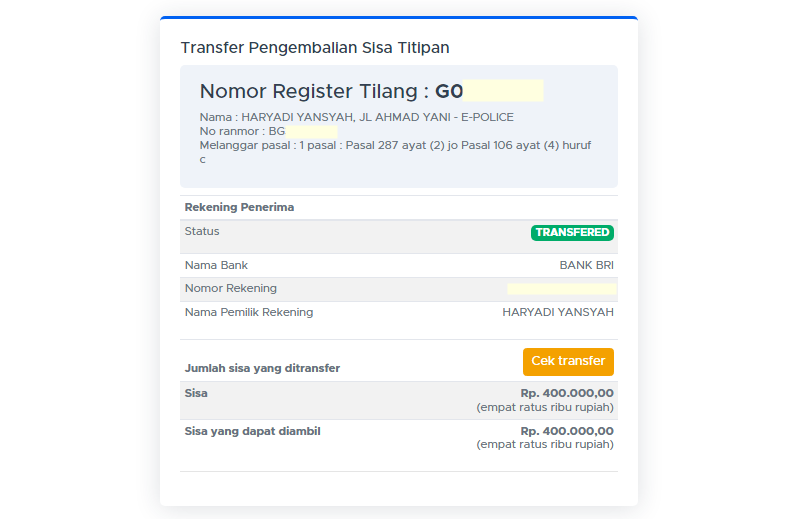The width and height of the screenshot is (798, 519).
Task: Click the Nama line with JL AHMAD YANI
Action: pyautogui.click(x=356, y=117)
